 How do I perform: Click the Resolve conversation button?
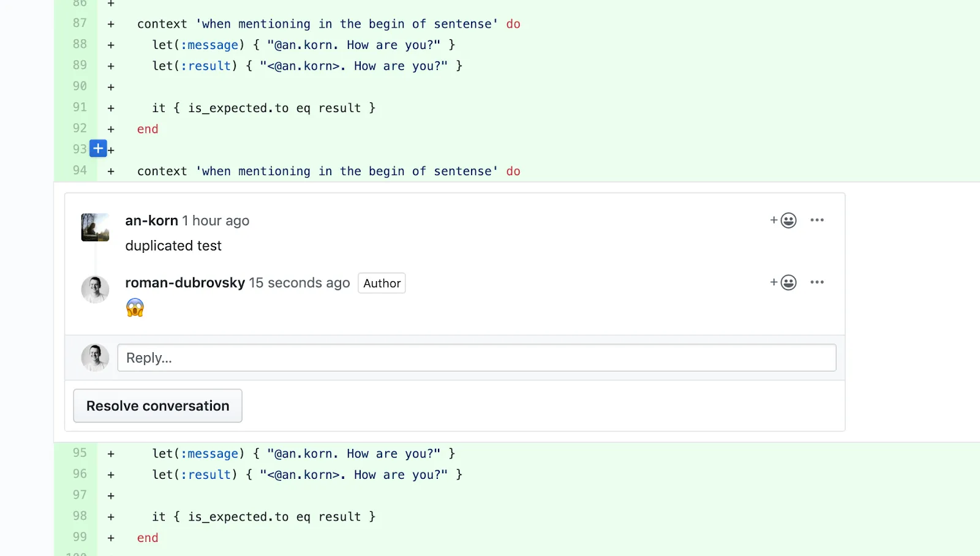tap(157, 405)
